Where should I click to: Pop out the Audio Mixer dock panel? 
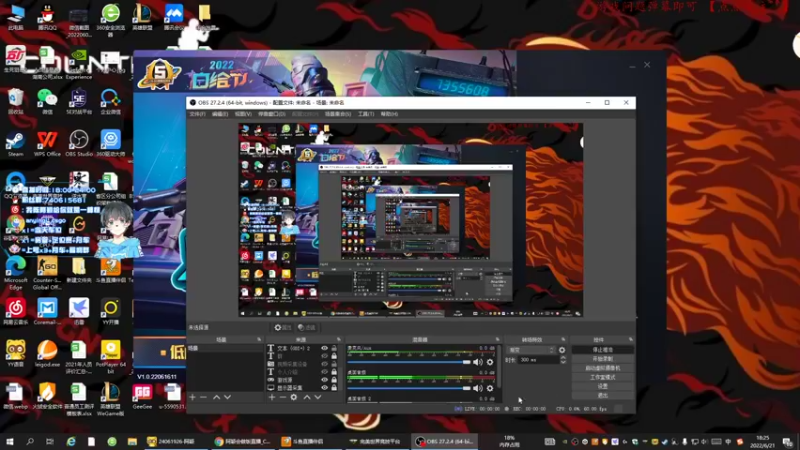[497, 339]
